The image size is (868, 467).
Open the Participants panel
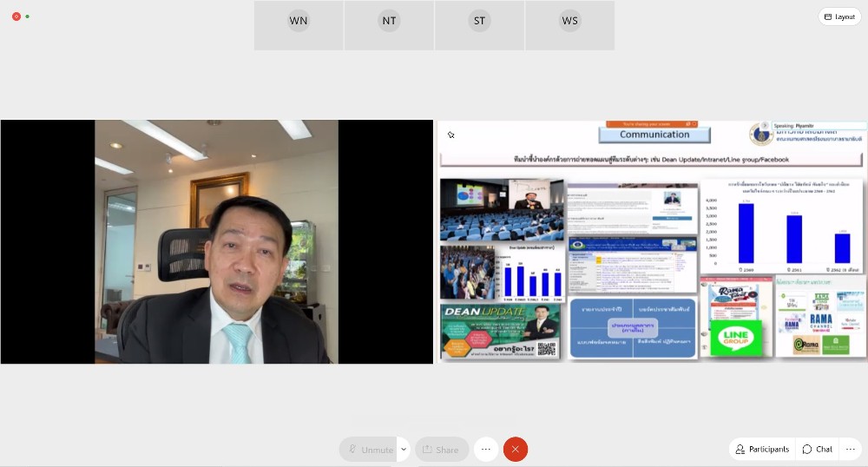(762, 450)
